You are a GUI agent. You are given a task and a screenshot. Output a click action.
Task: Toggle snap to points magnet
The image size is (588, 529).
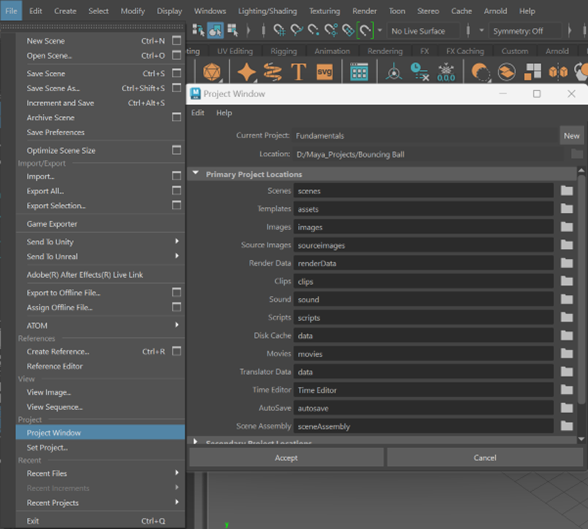(314, 30)
